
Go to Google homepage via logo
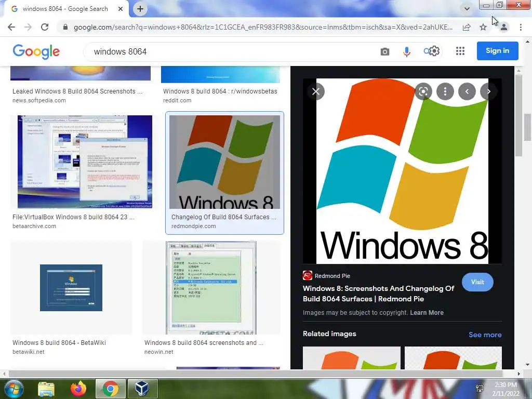tap(36, 51)
